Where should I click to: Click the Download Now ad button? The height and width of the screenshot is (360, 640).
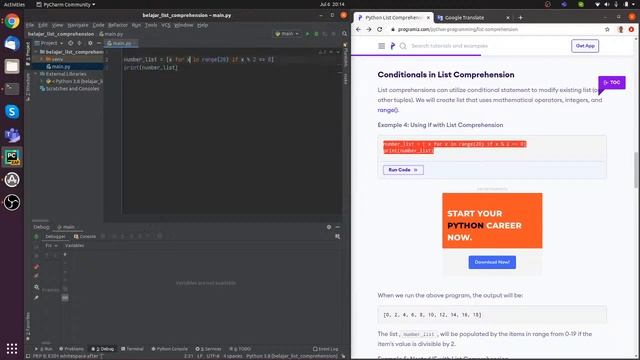(x=492, y=262)
